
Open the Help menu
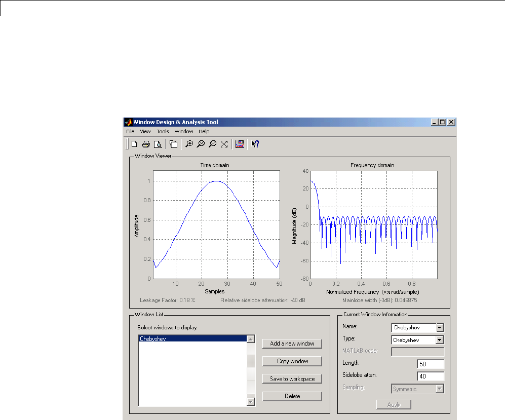[x=204, y=131]
